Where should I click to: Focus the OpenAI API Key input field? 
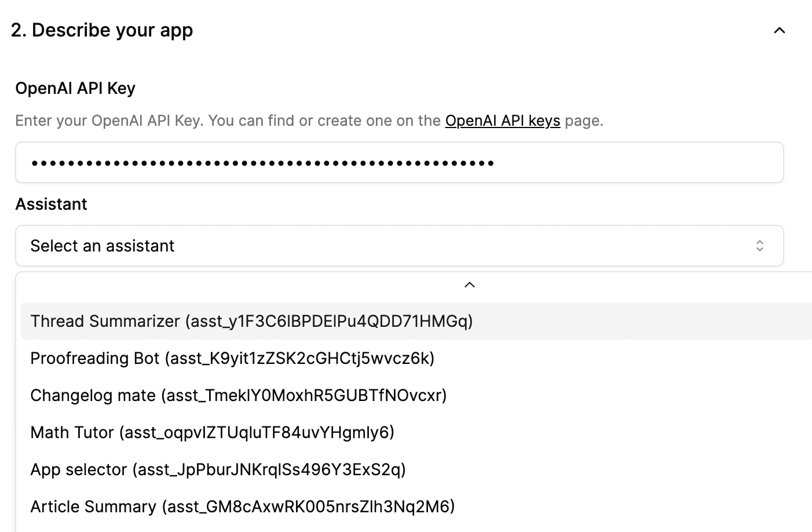(637, 162)
